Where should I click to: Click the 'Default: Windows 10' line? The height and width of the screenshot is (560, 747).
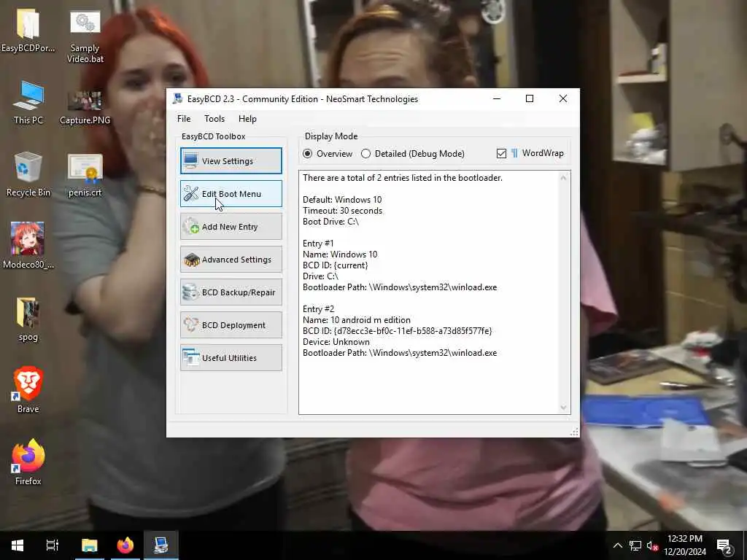342,200
